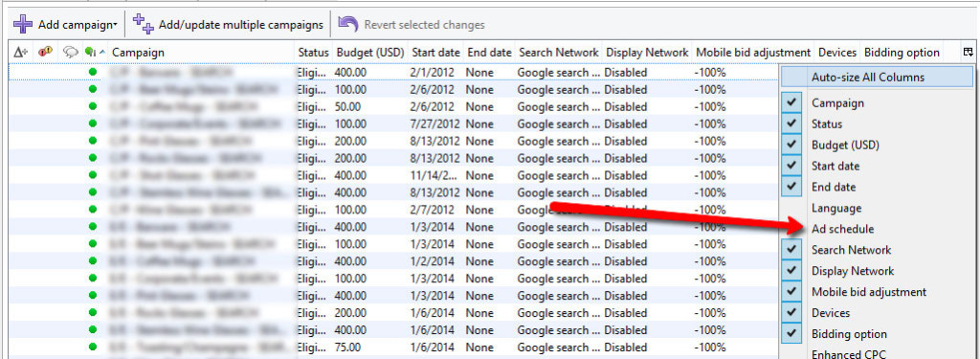Click the 75.00 budget cell
The width and height of the screenshot is (980, 359).
[x=346, y=348]
